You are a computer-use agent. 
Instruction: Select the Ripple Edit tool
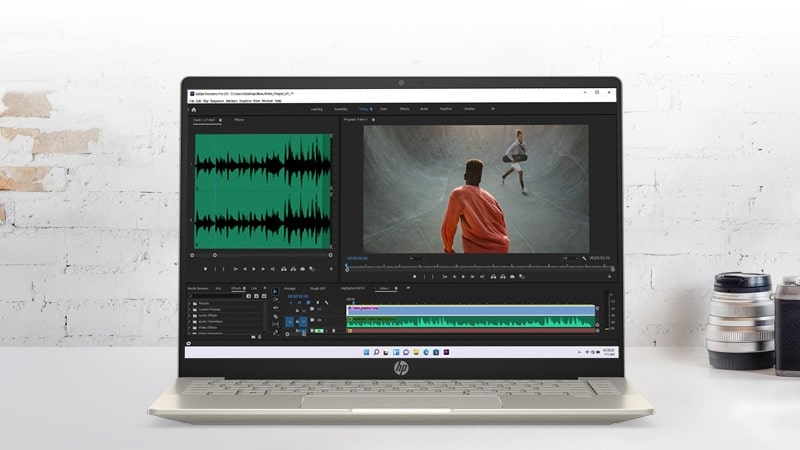[276, 308]
